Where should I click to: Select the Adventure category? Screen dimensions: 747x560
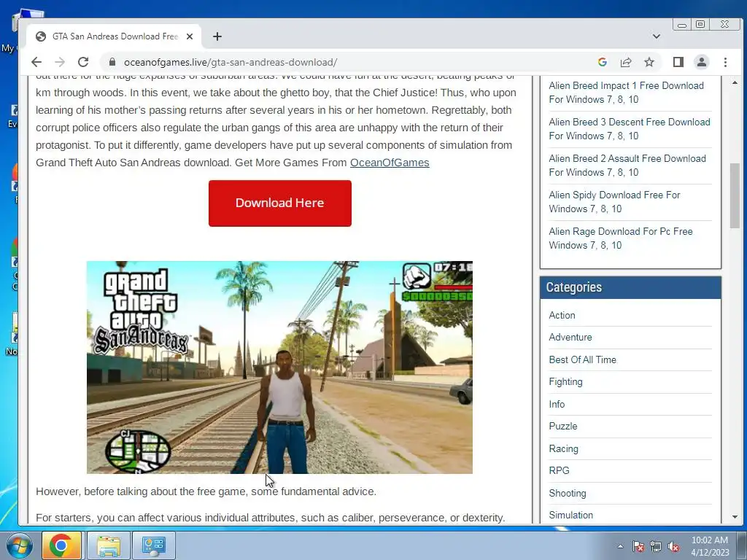coord(570,337)
